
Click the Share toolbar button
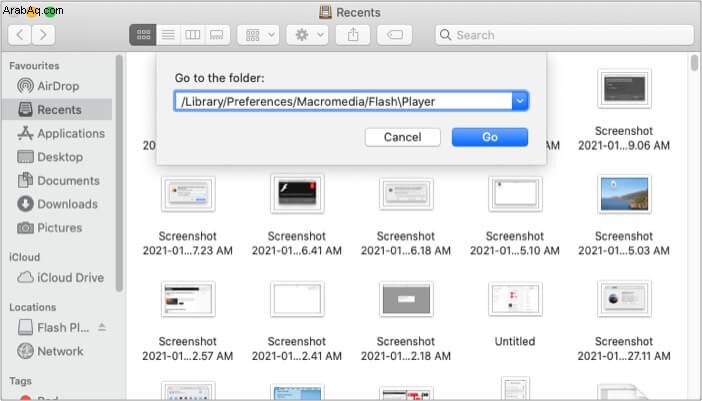point(353,35)
